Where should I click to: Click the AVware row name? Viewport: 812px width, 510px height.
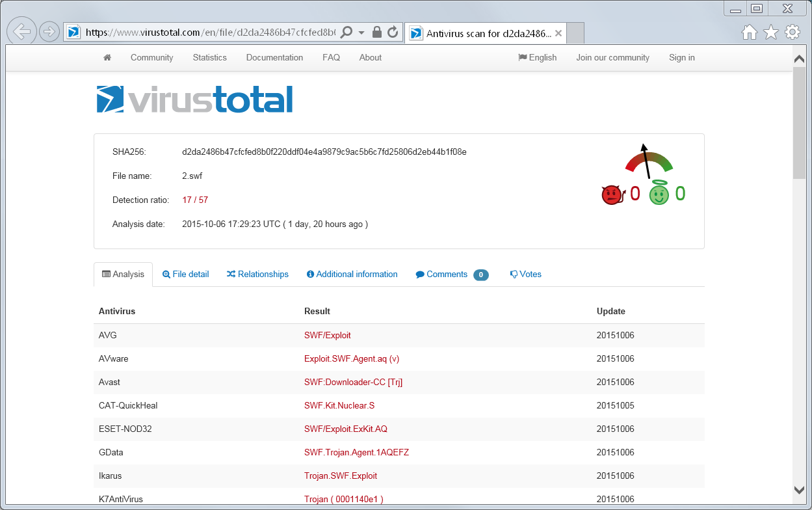point(114,358)
